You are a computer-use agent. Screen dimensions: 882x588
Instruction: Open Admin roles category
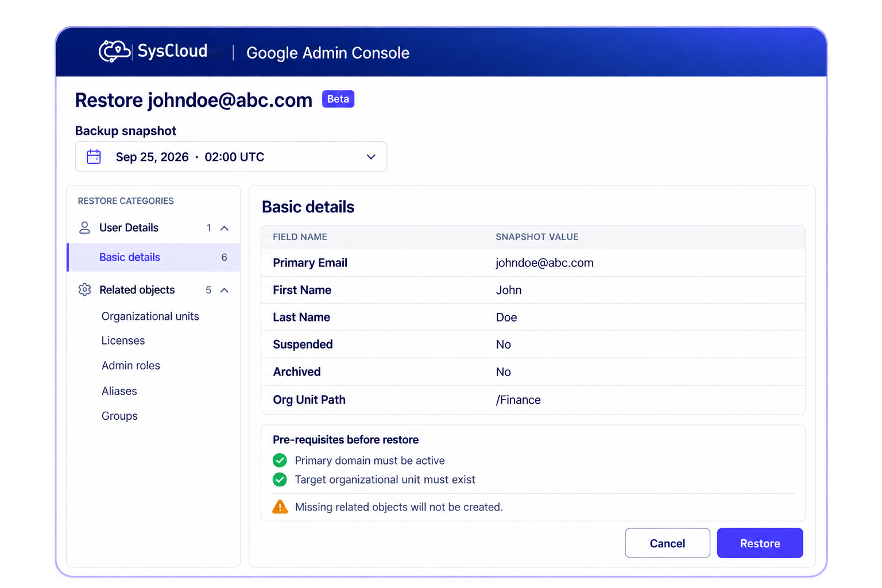click(x=130, y=366)
